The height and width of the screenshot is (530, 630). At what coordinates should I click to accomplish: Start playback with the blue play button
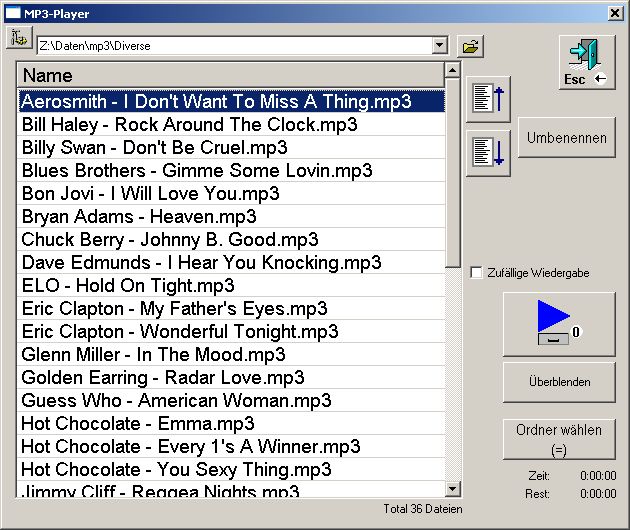tap(559, 324)
